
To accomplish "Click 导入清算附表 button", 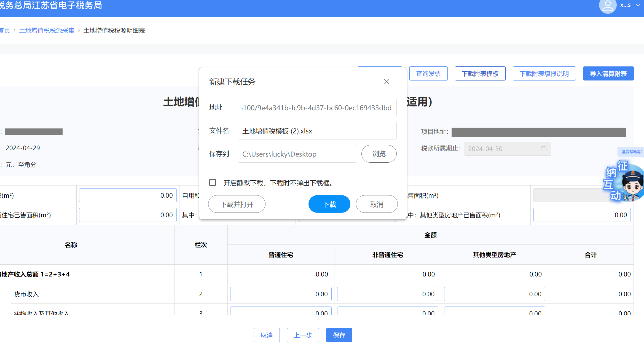I will 608,74.
